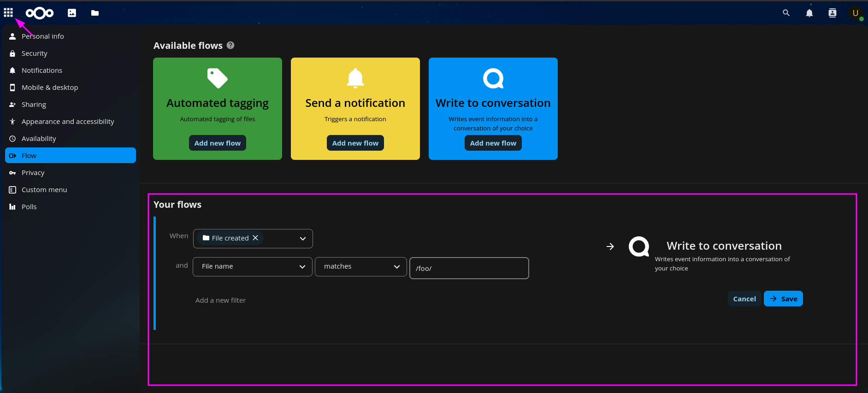Open the user avatar menu

856,13
